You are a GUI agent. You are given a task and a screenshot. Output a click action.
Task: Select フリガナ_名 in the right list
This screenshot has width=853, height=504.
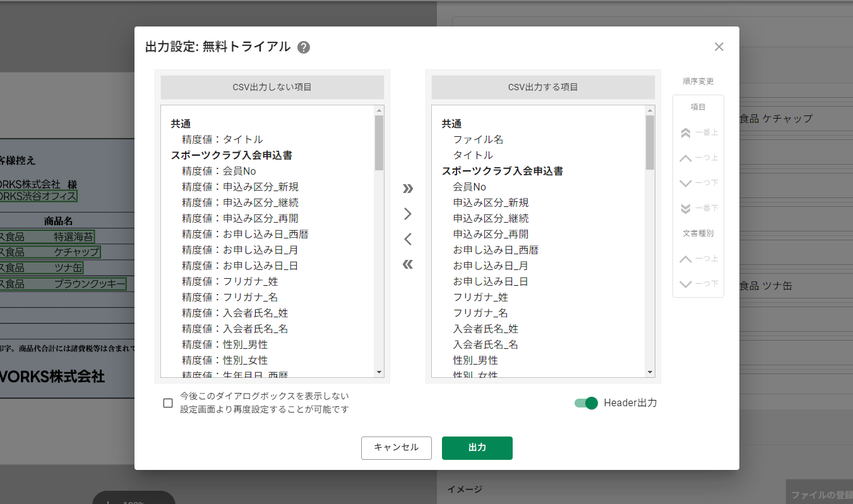480,313
